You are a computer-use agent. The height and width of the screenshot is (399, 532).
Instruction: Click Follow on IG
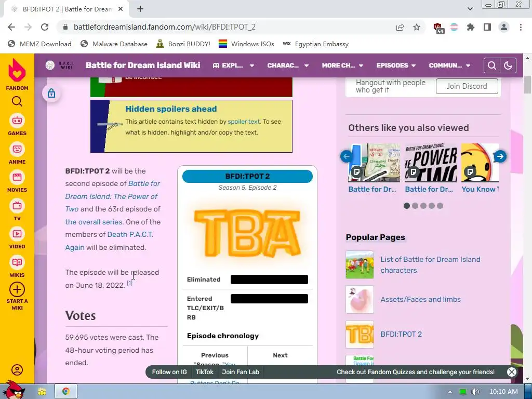(x=169, y=372)
